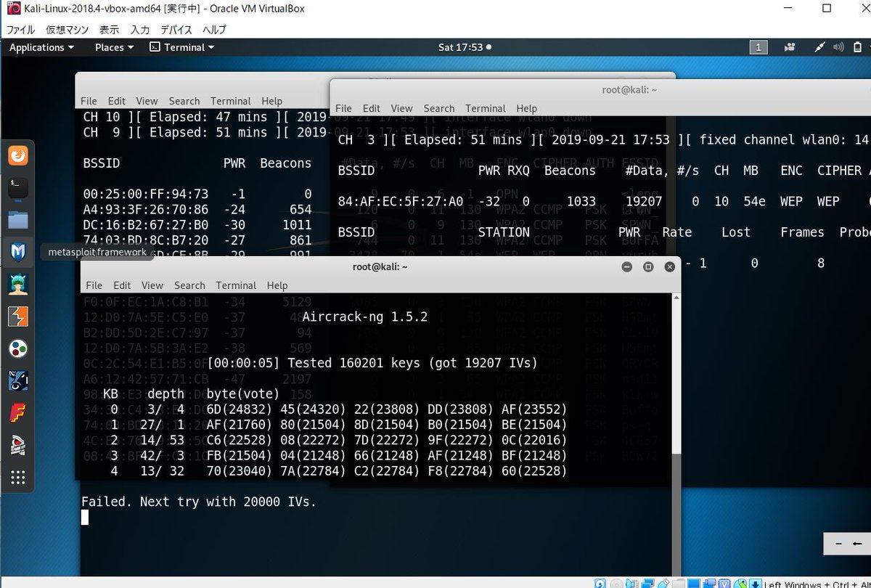Image resolution: width=871 pixels, height=588 pixels.
Task: Open Armitage anime-girl icon in dock
Action: [18, 284]
